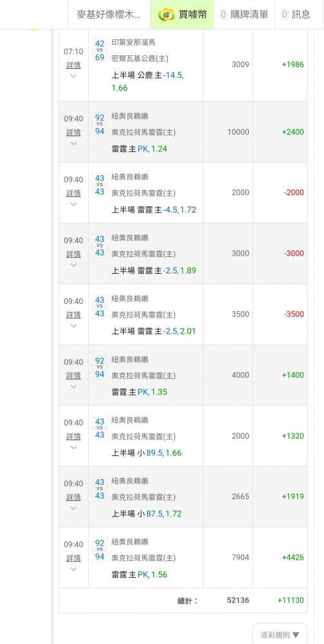Open the 麥基好像櫻木 user menu

[x=109, y=15]
